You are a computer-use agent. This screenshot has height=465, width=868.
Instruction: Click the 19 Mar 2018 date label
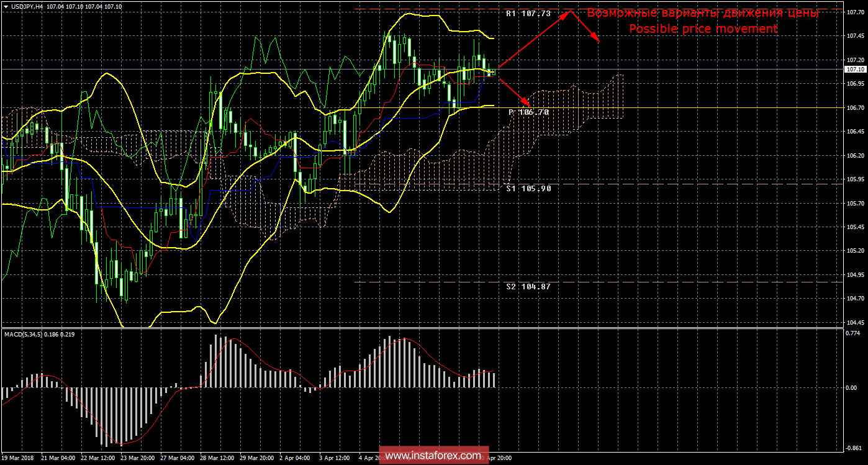[x=19, y=458]
